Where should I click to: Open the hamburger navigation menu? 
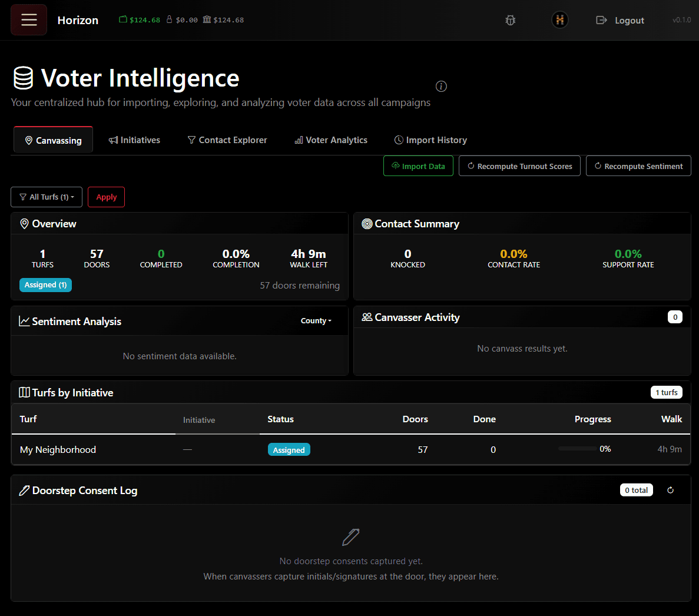point(29,20)
